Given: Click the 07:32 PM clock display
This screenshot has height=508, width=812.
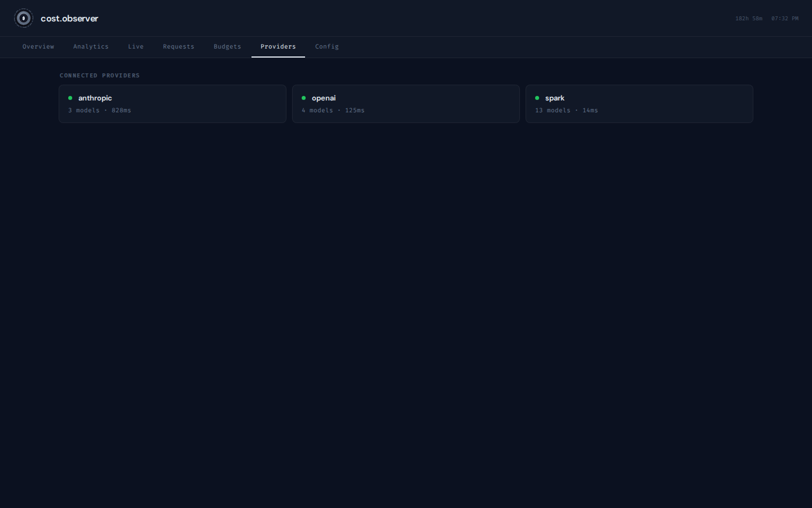Looking at the screenshot, I should tap(785, 19).
